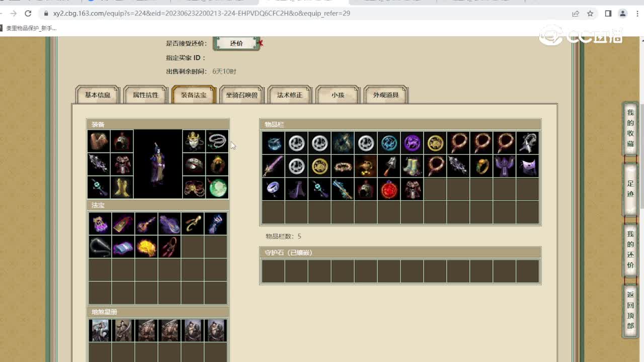Select the spade item in 物品栏

coord(389,166)
